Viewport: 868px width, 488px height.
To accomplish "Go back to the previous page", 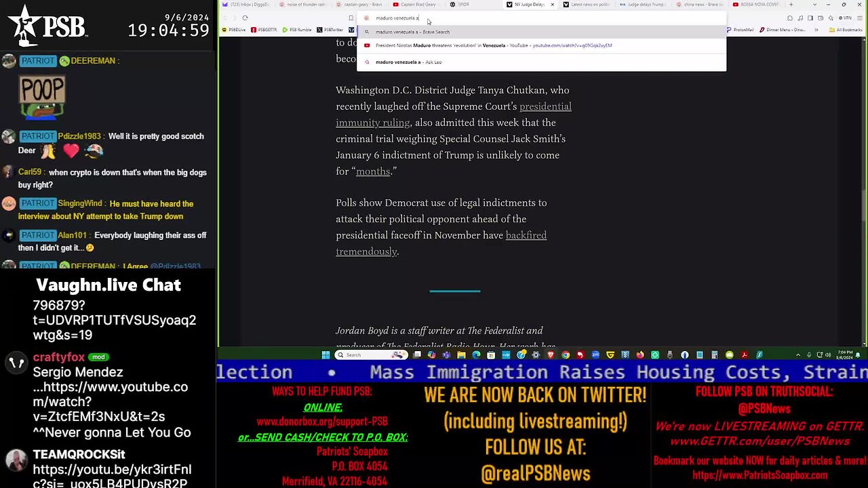I will click(x=224, y=18).
